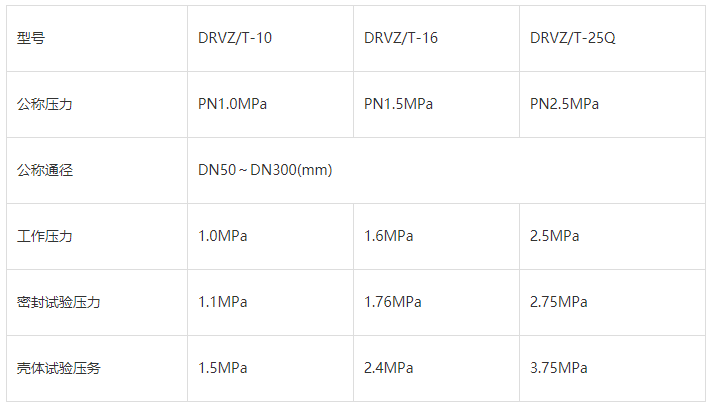Click the 1.6MPa working pressure cell
This screenshot has width=711, height=404.
(388, 236)
